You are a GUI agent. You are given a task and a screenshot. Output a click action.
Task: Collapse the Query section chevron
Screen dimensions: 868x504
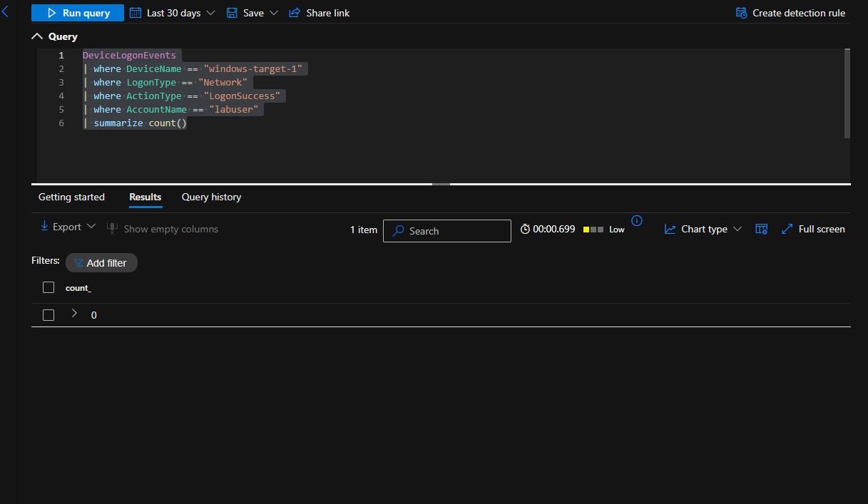pyautogui.click(x=37, y=36)
